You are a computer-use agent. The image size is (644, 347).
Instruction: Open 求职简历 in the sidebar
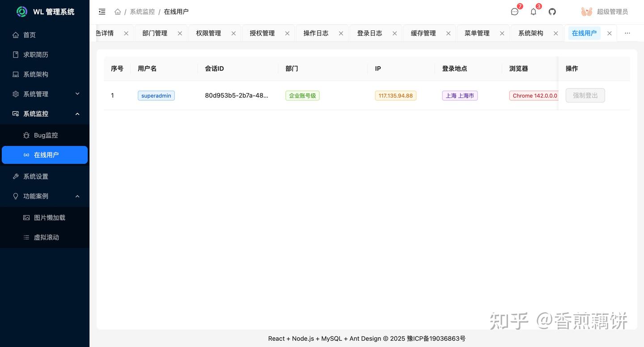tap(45, 55)
